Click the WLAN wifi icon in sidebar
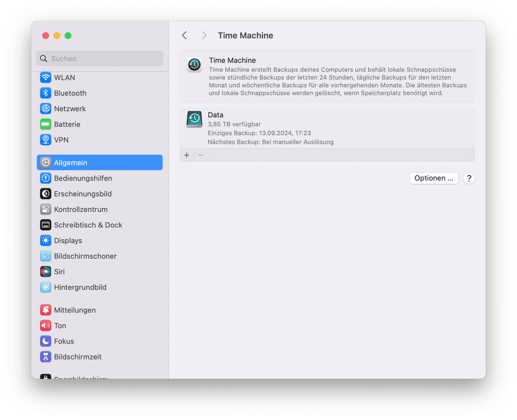 (45, 78)
